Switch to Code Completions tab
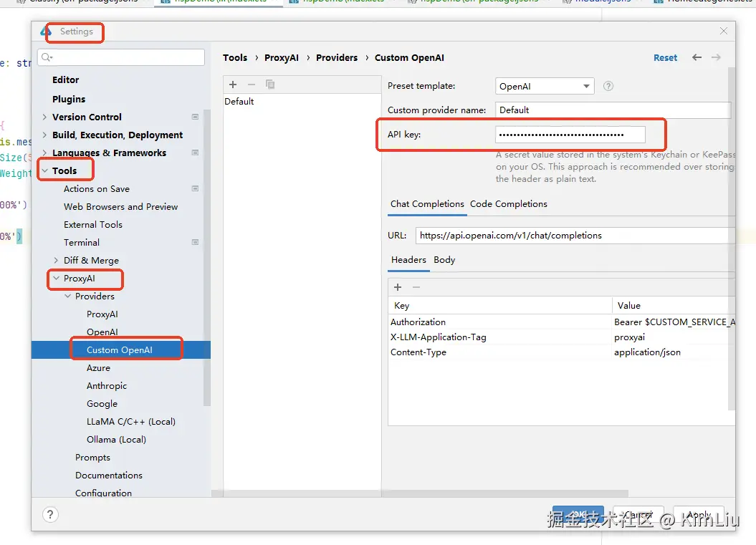 point(509,204)
